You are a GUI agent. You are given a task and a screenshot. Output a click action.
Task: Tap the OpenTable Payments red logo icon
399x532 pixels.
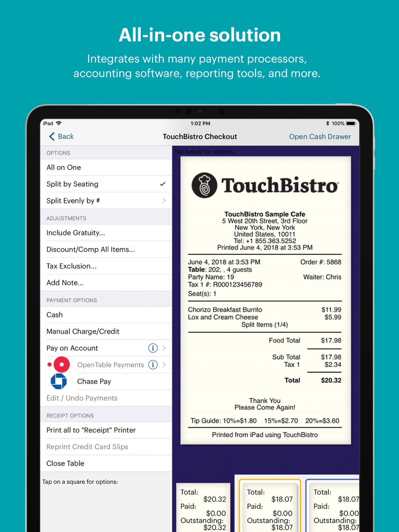pyautogui.click(x=59, y=365)
